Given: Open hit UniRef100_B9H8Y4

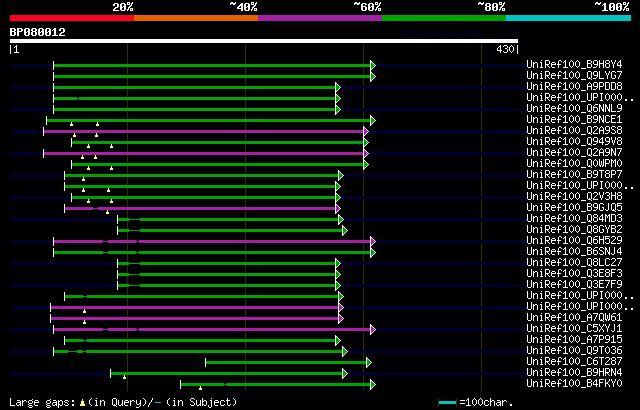Looking at the screenshot, I should coord(574,64).
